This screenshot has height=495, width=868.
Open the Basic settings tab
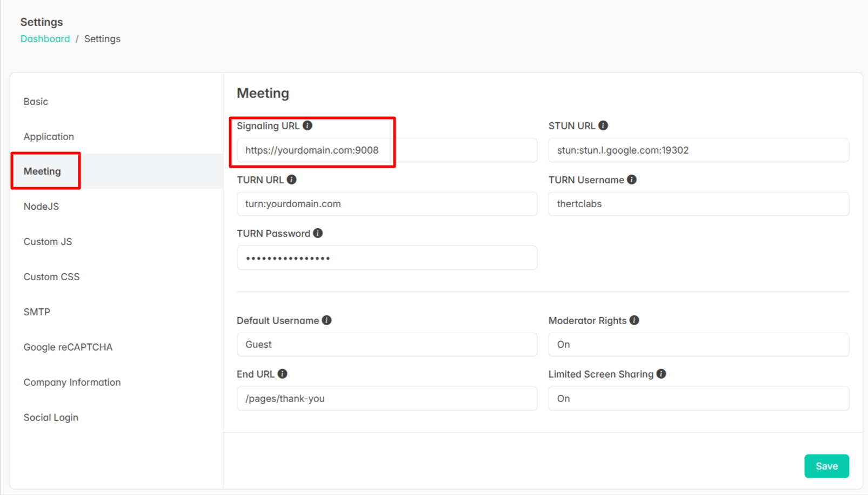[x=36, y=102]
